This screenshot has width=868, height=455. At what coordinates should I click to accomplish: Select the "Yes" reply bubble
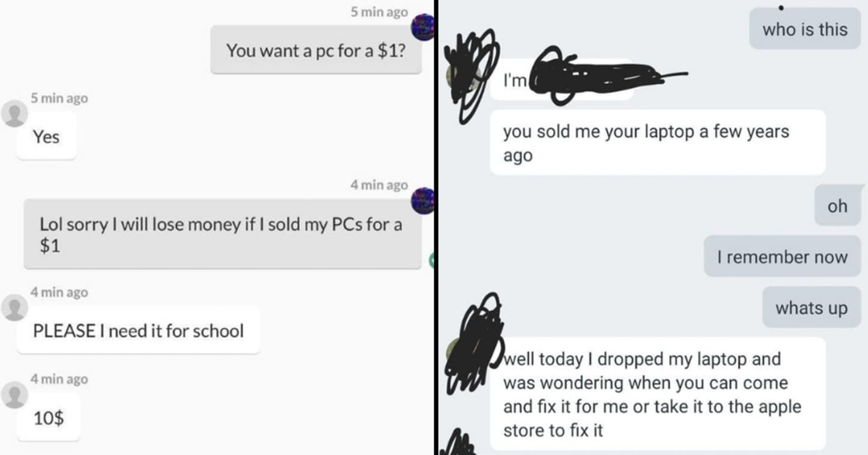pos(46,136)
